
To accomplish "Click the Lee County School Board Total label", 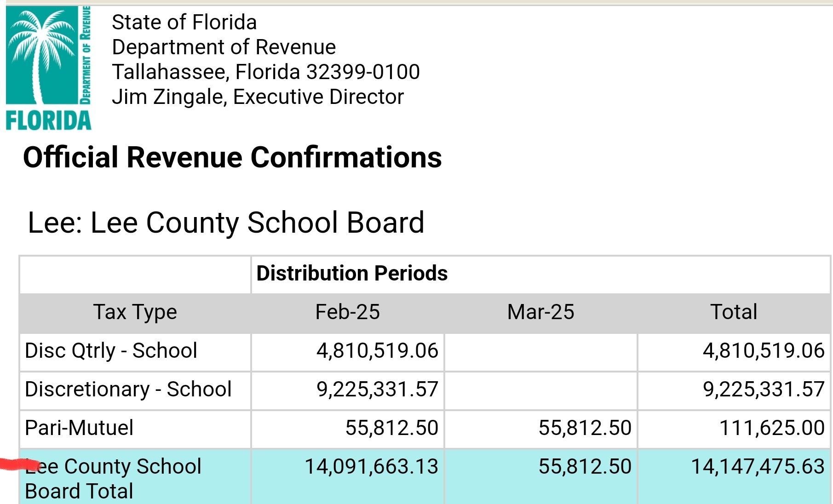I will pos(113,478).
